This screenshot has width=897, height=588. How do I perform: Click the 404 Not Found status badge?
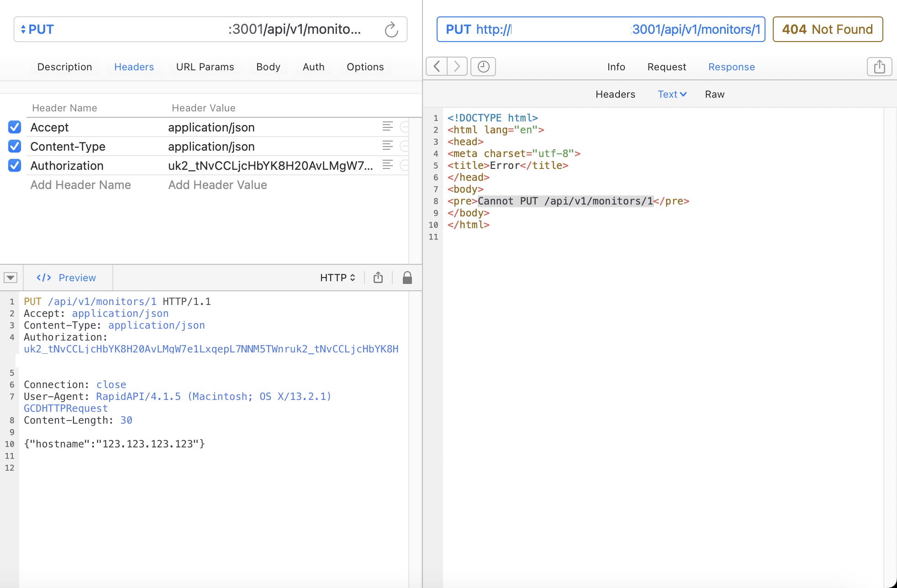click(x=828, y=29)
